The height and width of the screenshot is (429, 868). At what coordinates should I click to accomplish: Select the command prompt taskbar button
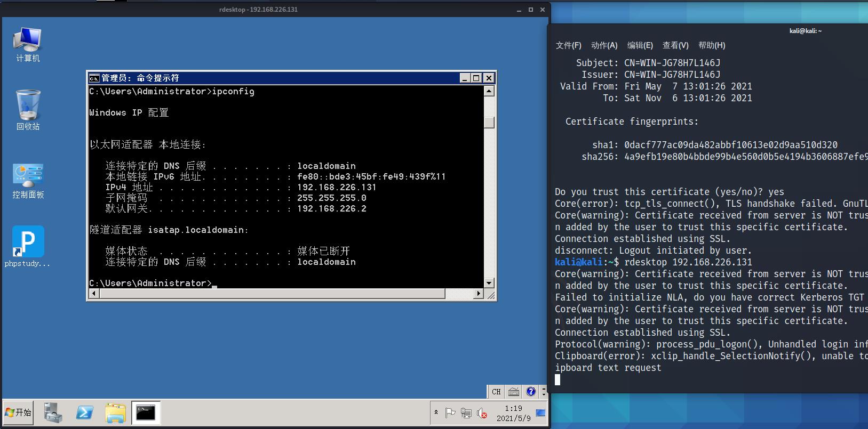click(146, 412)
